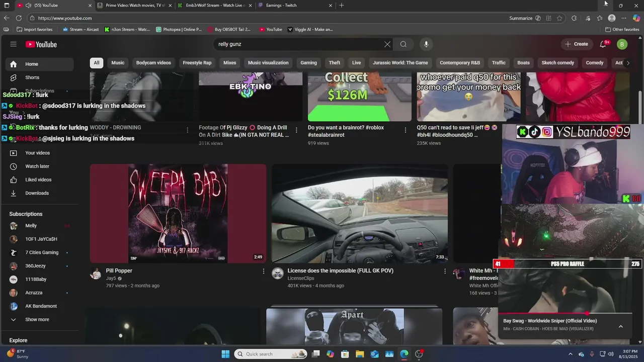This screenshot has width=644, height=362.
Task: Open the YouTube hamburger guide menu
Action: (13, 44)
